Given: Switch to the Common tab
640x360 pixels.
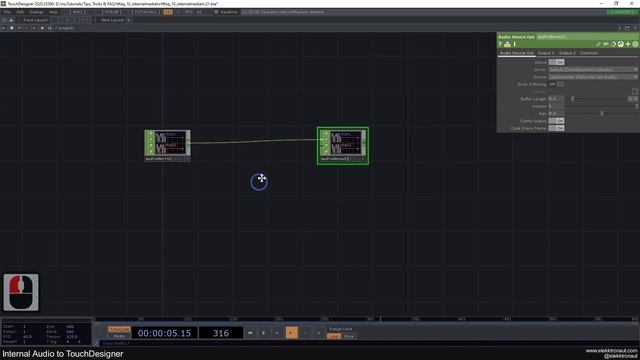Looking at the screenshot, I should point(589,53).
